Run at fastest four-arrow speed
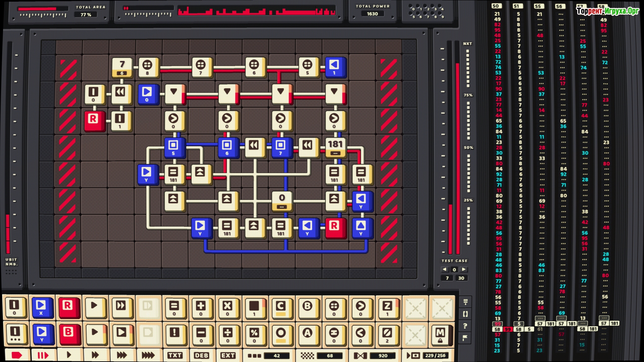Image resolution: width=644 pixels, height=362 pixels. [148, 355]
